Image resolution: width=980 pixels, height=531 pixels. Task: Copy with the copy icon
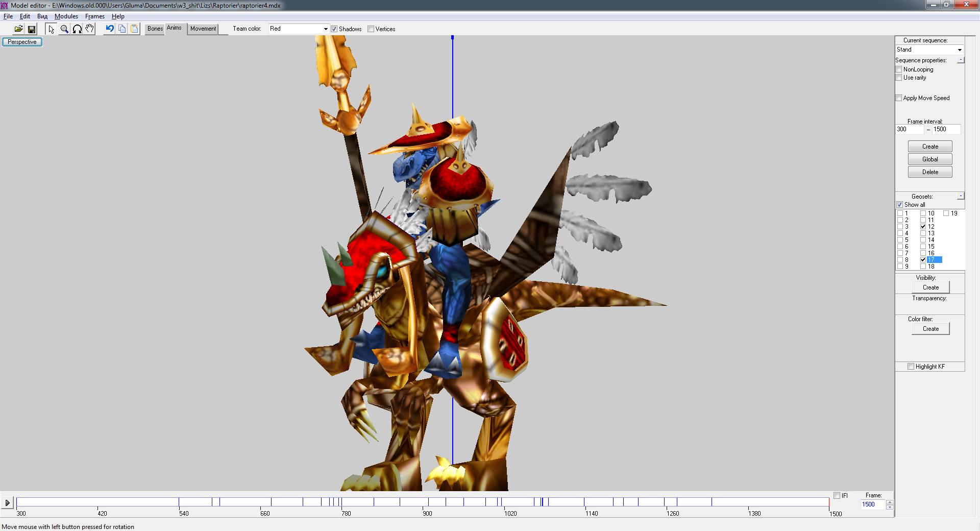click(x=122, y=29)
